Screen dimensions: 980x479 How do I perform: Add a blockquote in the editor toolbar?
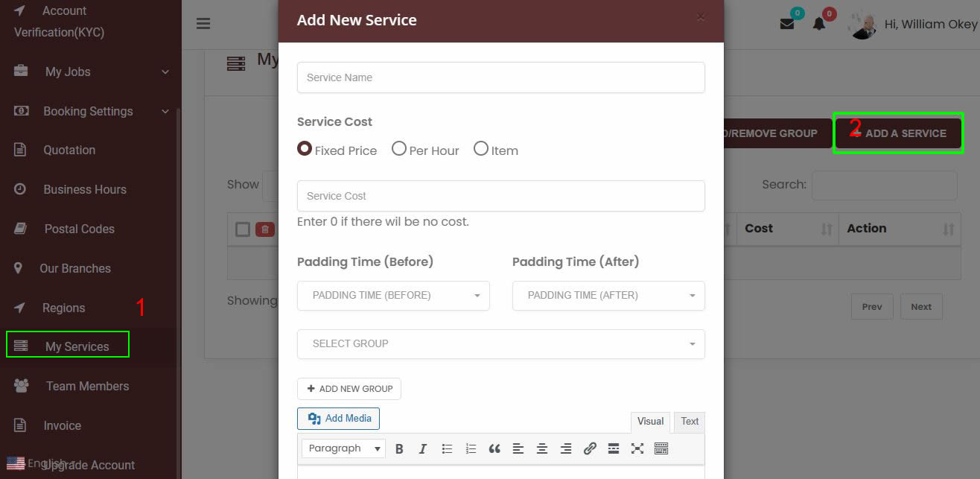494,448
